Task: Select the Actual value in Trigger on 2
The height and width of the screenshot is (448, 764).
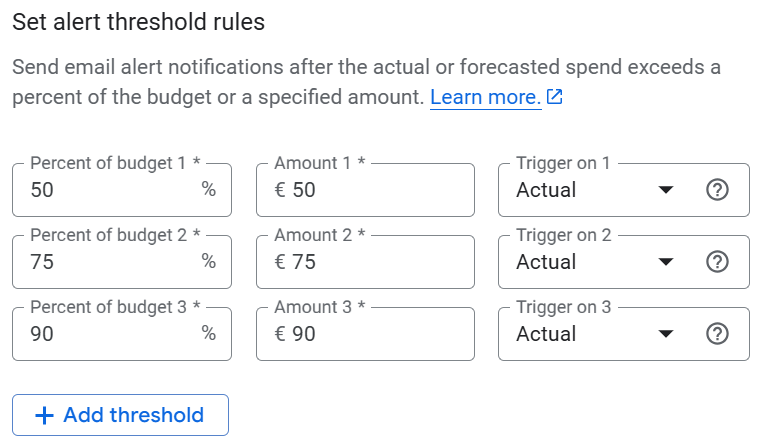Action: tap(546, 262)
